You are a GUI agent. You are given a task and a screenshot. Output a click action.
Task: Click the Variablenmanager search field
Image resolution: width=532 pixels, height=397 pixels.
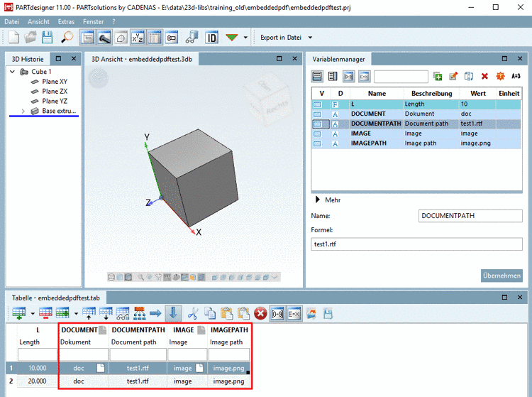click(401, 77)
